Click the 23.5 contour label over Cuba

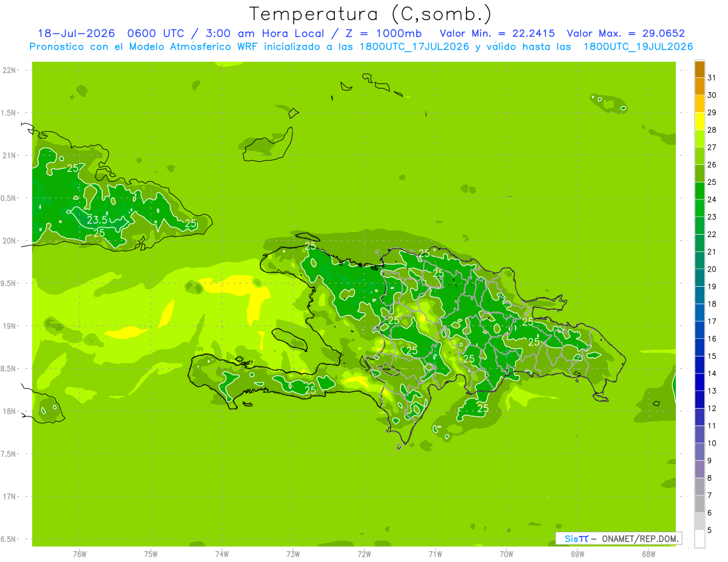97,220
